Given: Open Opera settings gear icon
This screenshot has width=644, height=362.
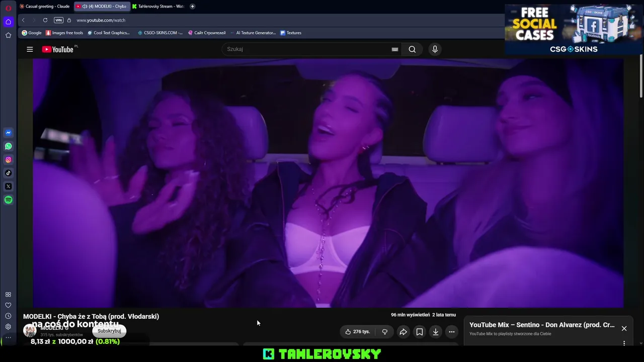Looking at the screenshot, I should (8, 327).
